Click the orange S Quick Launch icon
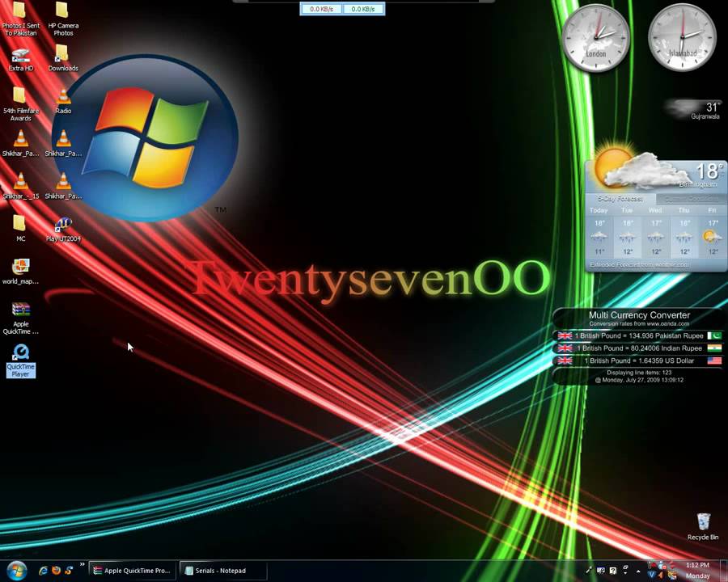Image resolution: width=728 pixels, height=582 pixels. pos(70,571)
